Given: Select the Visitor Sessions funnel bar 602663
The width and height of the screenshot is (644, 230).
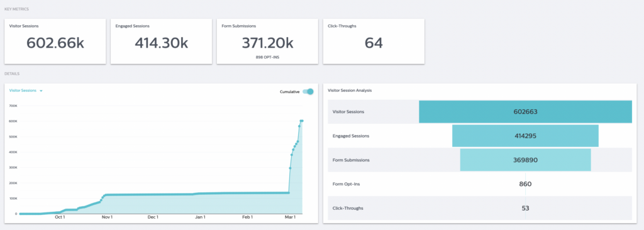Looking at the screenshot, I should [x=525, y=112].
